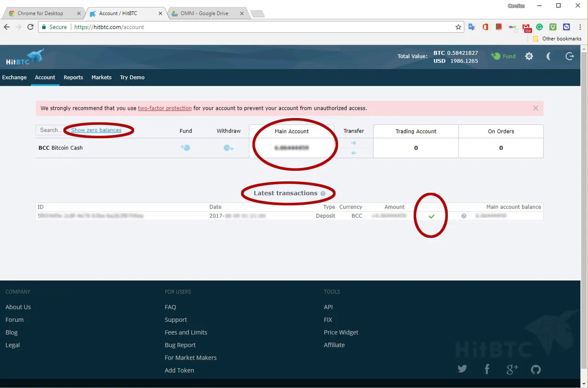Click the hitbtc.com address bar
This screenshot has width=588, height=388.
250,27
